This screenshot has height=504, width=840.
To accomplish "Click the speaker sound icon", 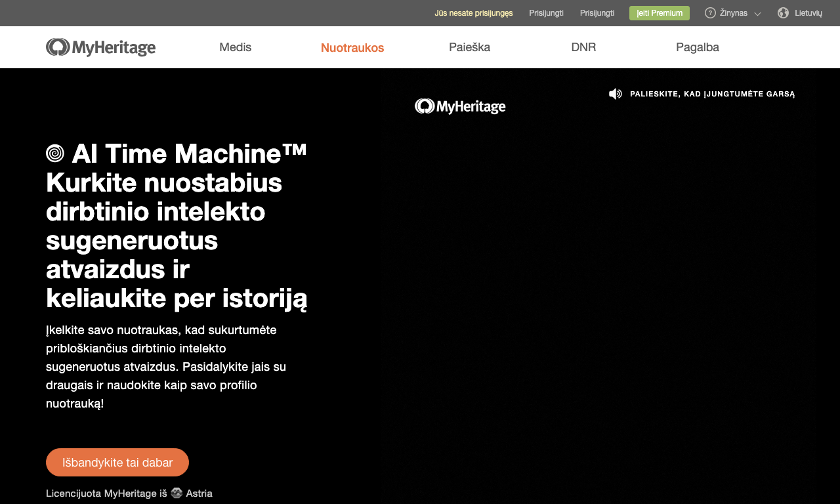I will point(615,94).
